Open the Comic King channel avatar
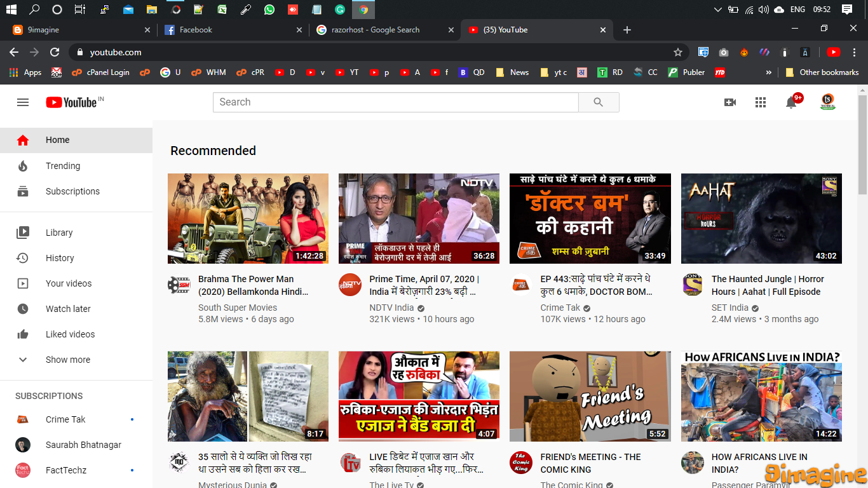 pos(520,463)
